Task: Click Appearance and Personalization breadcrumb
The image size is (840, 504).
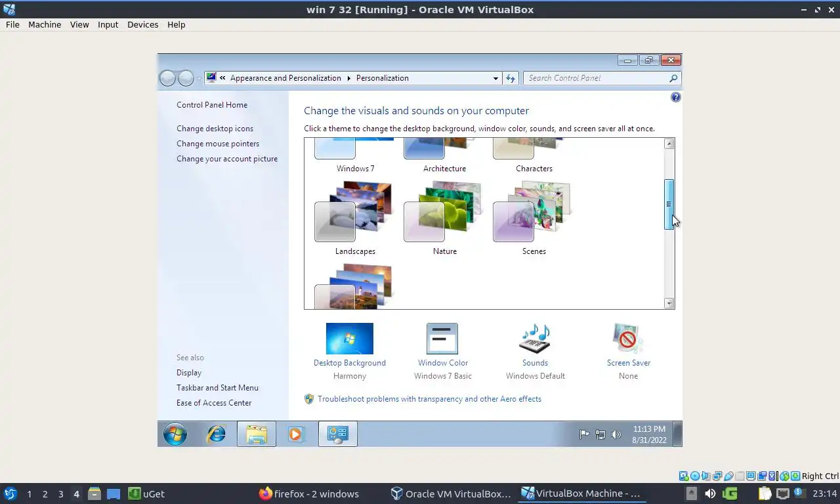Action: click(x=285, y=78)
